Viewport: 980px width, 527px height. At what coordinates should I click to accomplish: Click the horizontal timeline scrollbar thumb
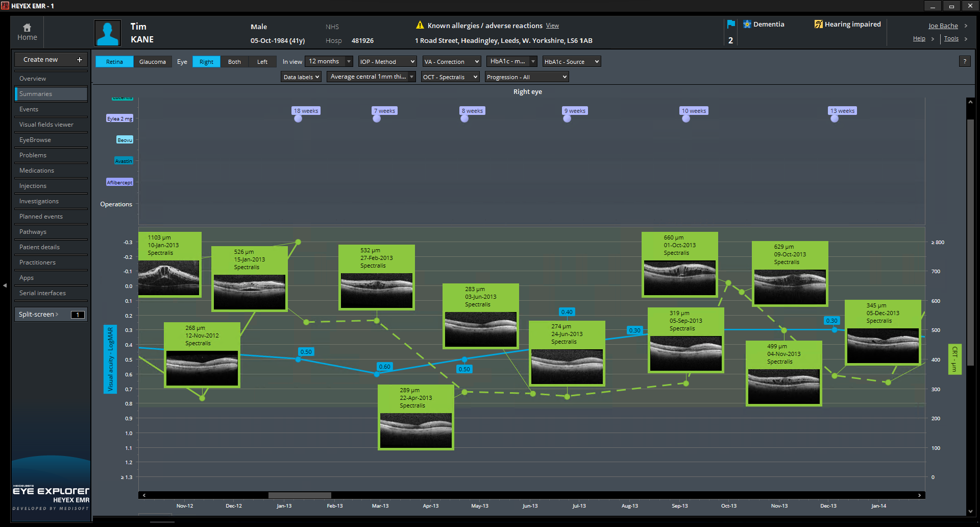click(x=300, y=495)
